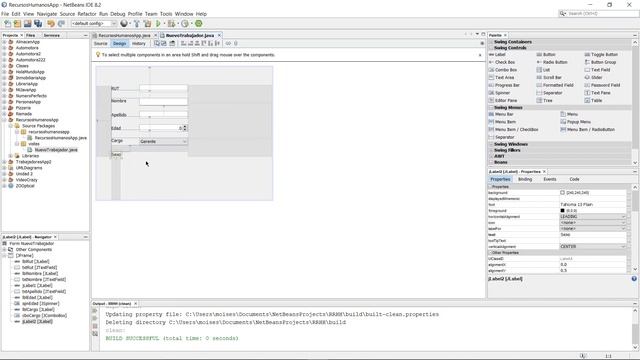This screenshot has width=640, height=360.
Task: Select the Spinner palette component
Action: [x=500, y=93]
